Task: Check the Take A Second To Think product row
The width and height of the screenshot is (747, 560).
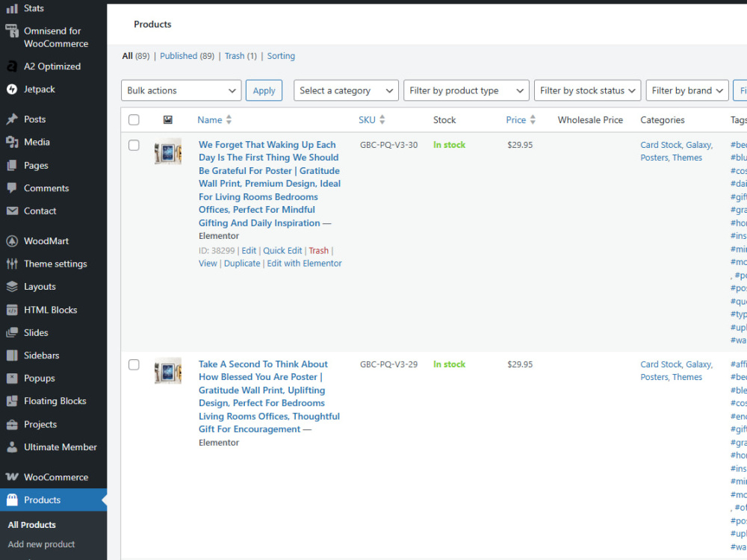Action: [x=134, y=364]
